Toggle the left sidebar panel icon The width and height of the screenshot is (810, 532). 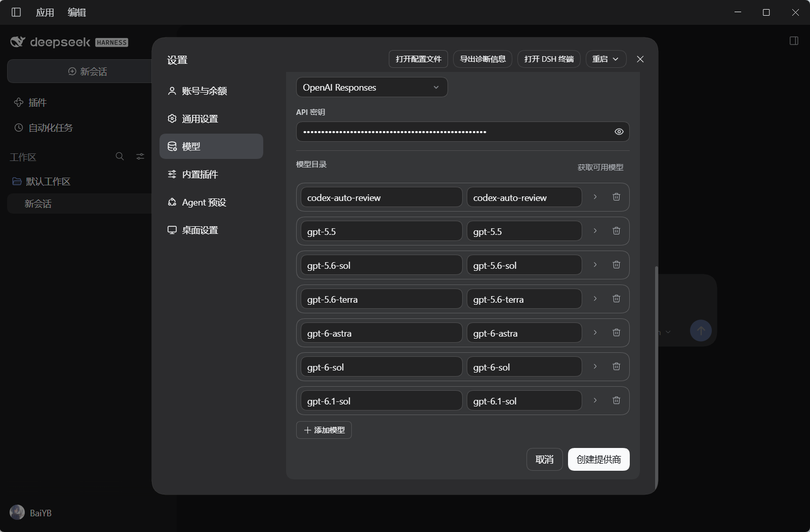point(16,12)
